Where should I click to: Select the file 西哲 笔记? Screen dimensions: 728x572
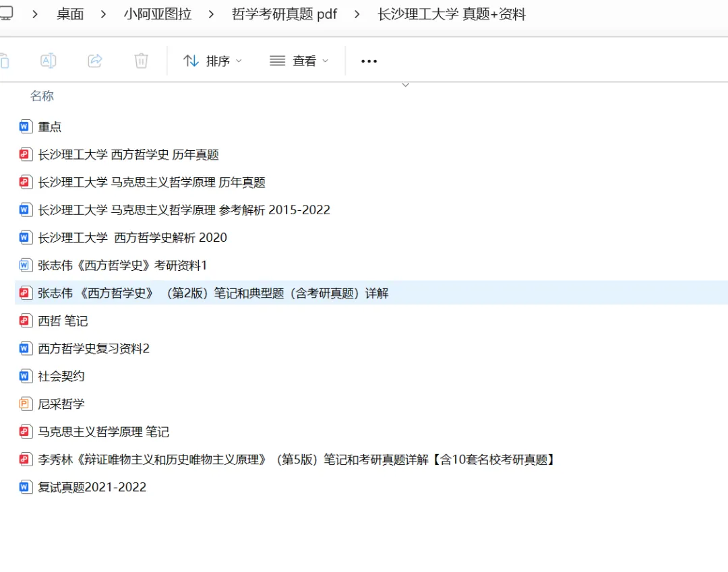click(x=63, y=321)
